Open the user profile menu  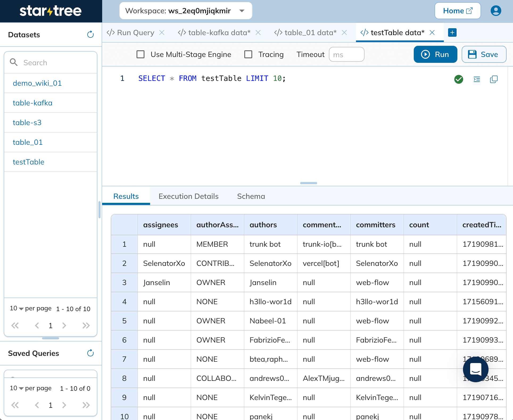[x=496, y=11]
